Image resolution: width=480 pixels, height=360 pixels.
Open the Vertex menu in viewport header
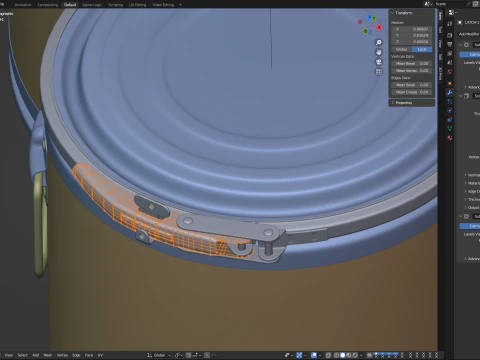click(x=62, y=355)
